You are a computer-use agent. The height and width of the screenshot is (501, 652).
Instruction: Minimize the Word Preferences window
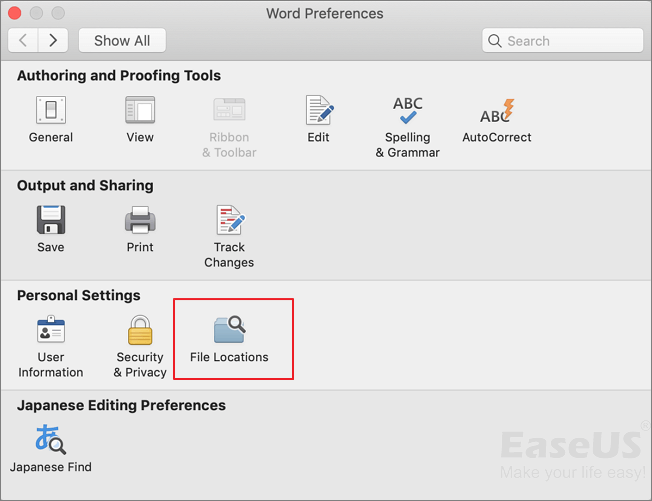tap(36, 14)
